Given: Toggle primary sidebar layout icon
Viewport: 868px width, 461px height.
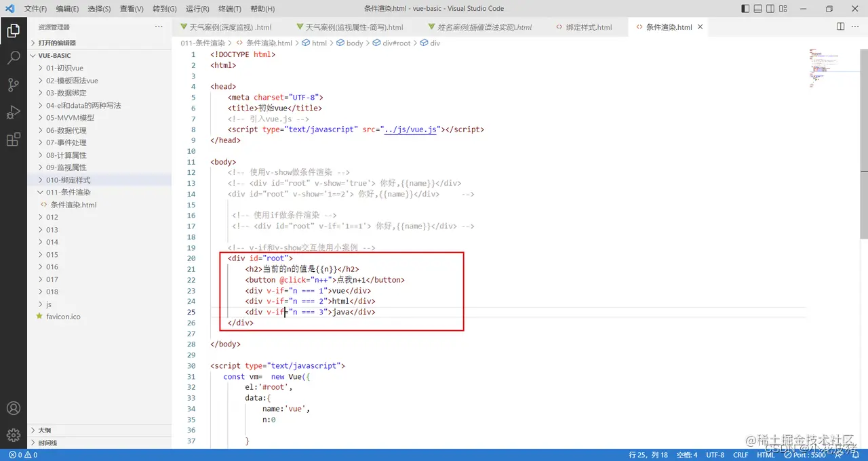Looking at the screenshot, I should 746,9.
